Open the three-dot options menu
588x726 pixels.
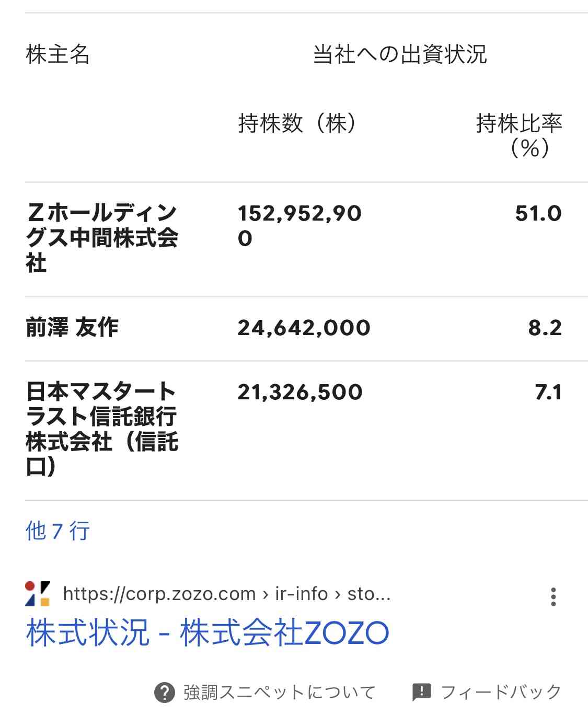(553, 597)
